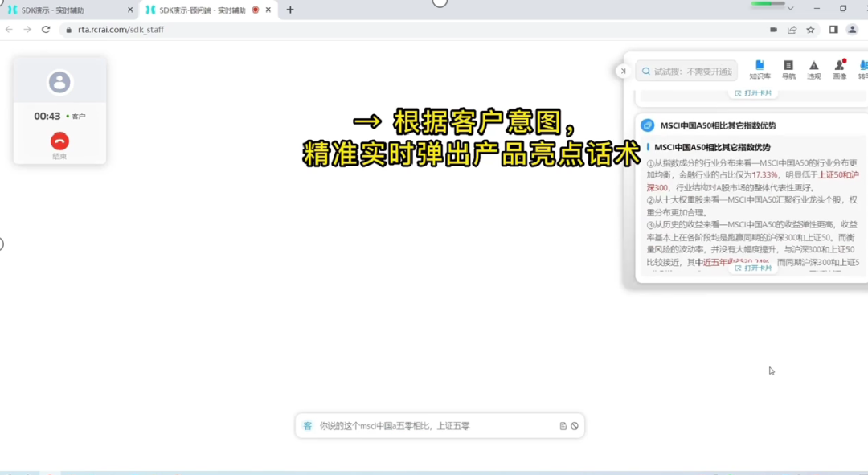The image size is (868, 475).
Task: Click the line starting ②从十大权重股来看
Action: coord(751,200)
